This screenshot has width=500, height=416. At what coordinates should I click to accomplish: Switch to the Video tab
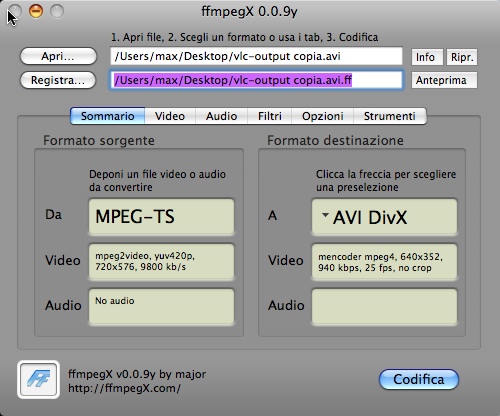pyautogui.click(x=170, y=116)
